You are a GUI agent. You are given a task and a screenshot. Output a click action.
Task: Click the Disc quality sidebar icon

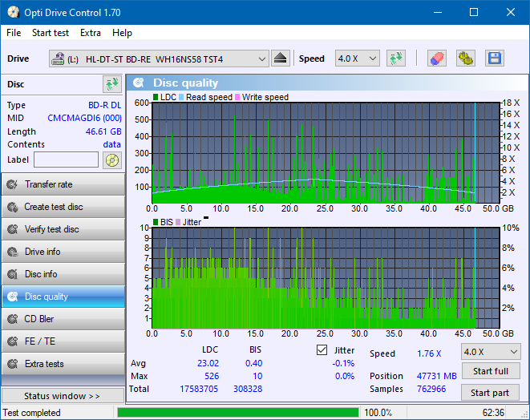point(13,297)
